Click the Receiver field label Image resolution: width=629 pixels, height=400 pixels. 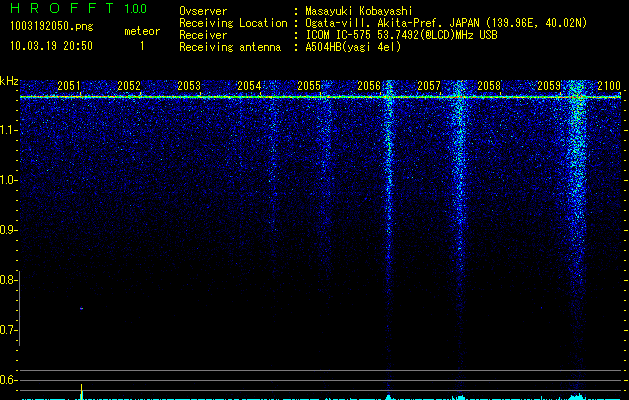[x=203, y=35]
